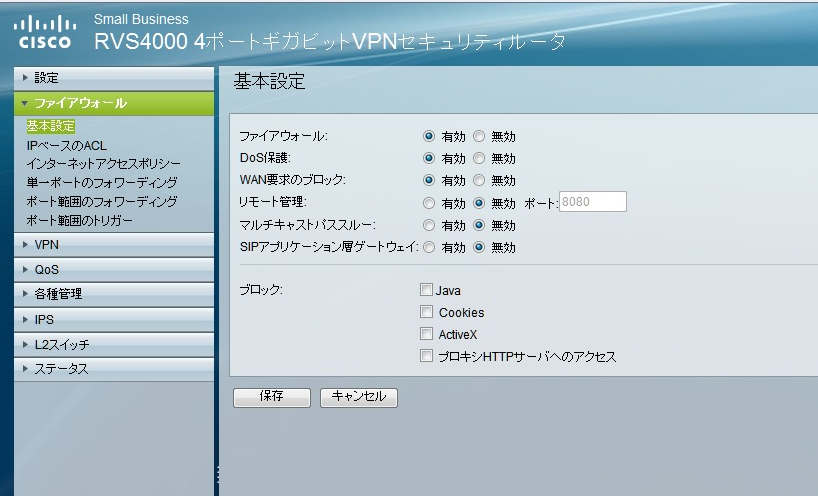Open the 基本設定 submenu item

[x=51, y=126]
